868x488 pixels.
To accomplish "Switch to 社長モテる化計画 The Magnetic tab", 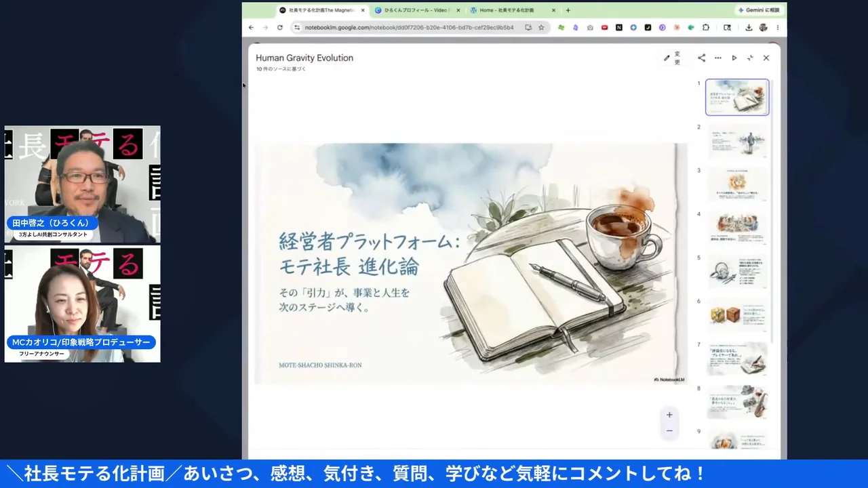I will (321, 10).
